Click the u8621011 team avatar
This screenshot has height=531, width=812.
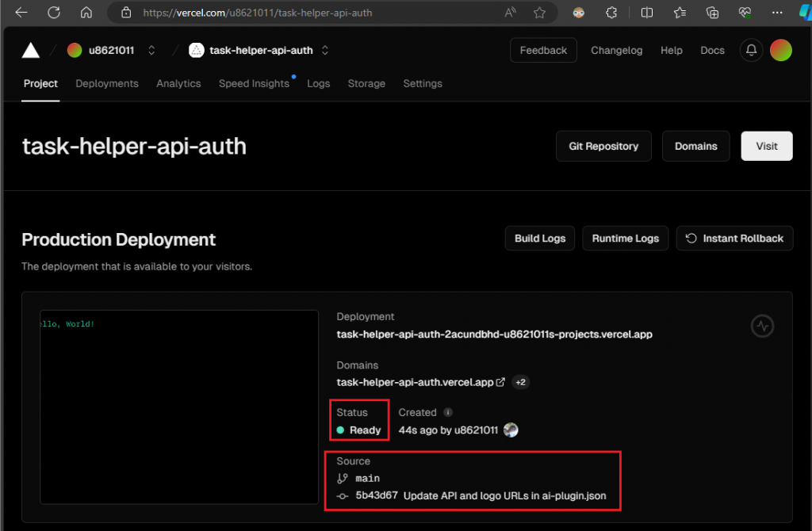click(75, 50)
